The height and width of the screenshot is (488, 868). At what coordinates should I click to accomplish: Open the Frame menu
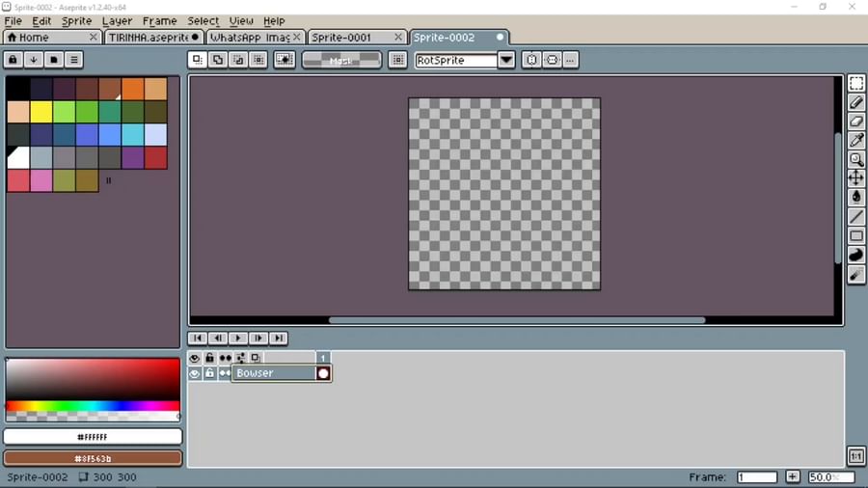pyautogui.click(x=159, y=21)
